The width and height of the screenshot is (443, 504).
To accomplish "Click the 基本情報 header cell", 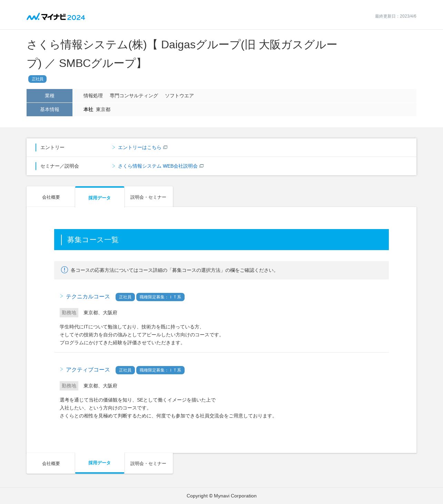I will coord(49,109).
